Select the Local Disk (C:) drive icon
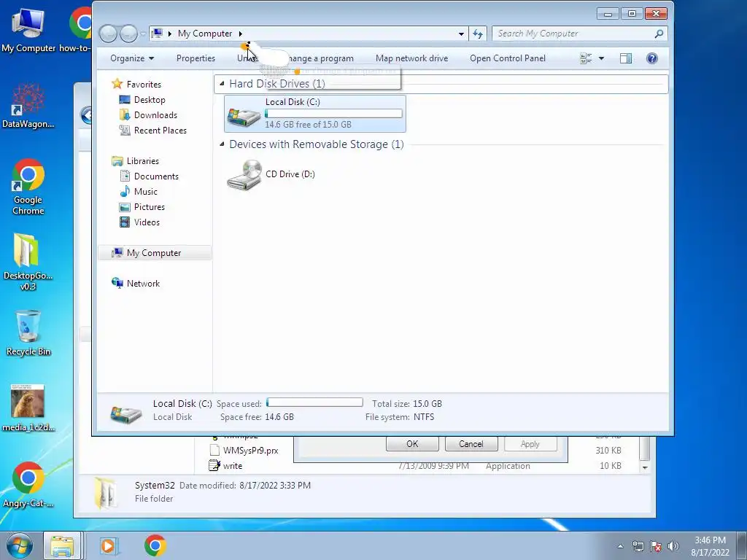The image size is (747, 560). coord(244,116)
